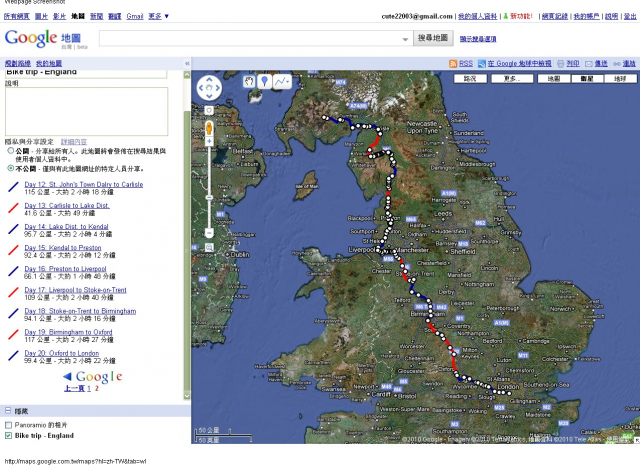Click the printer icon

[x=560, y=64]
